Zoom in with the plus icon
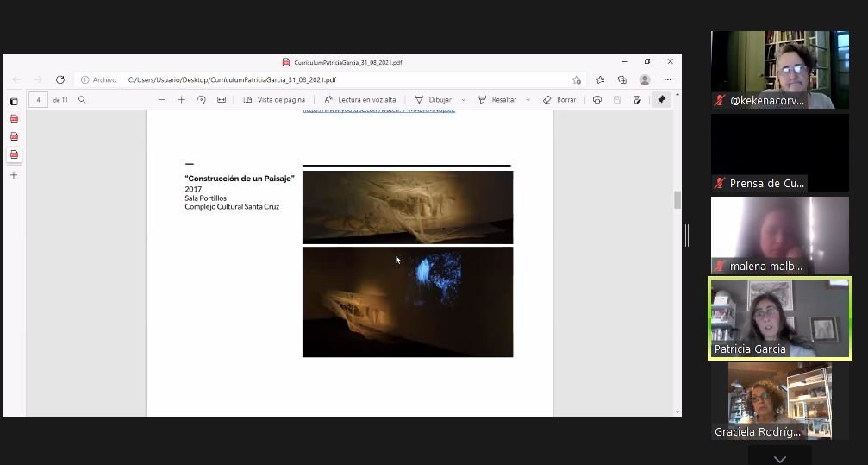 (182, 100)
